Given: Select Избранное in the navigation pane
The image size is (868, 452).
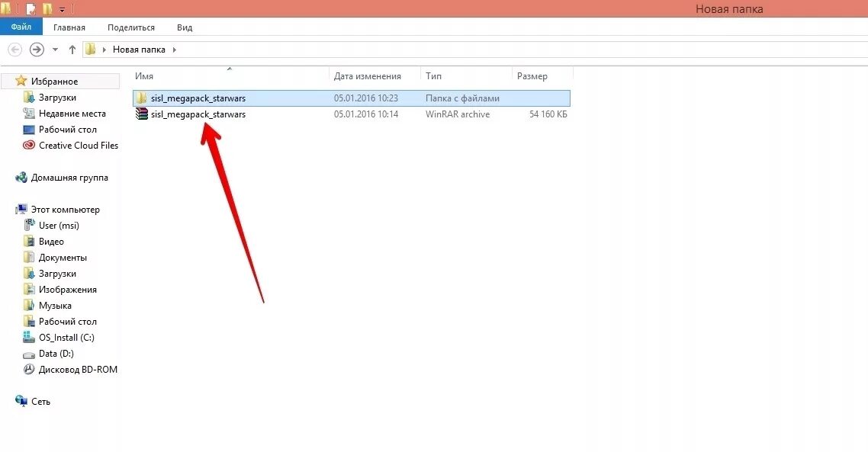Looking at the screenshot, I should coord(54,82).
